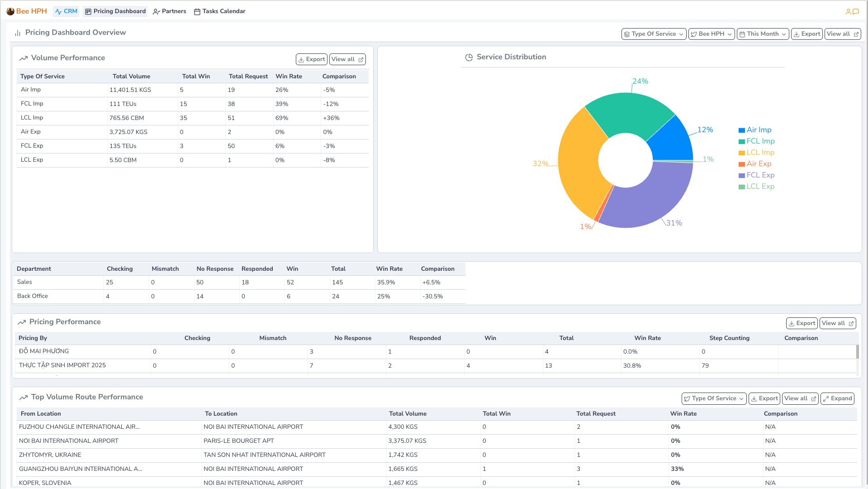This screenshot has width=868, height=489.
Task: Switch to the Pricing Dashboard tab
Action: [115, 11]
